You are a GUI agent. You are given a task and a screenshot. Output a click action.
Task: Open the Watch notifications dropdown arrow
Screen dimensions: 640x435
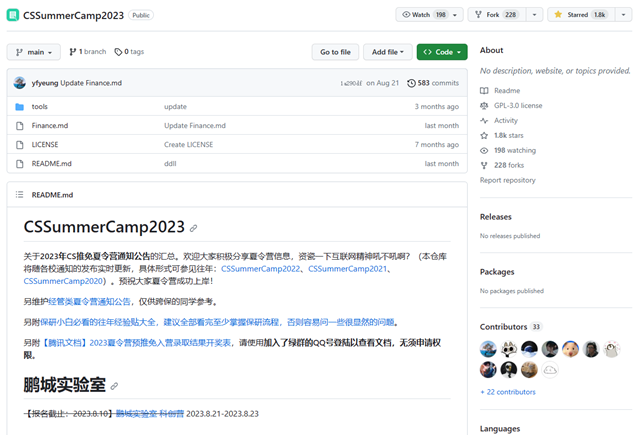tap(455, 15)
